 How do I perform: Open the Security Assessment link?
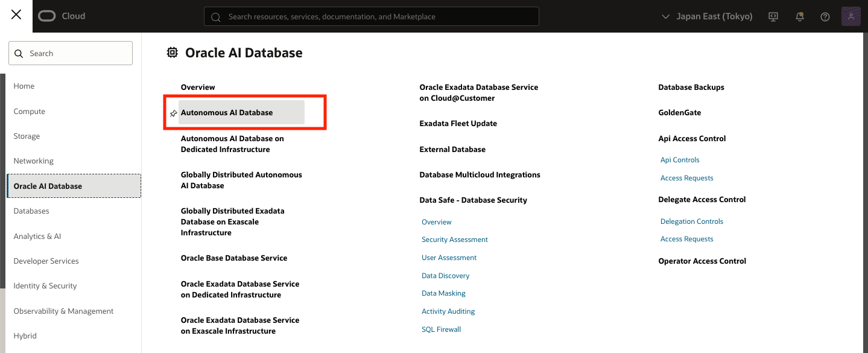pyautogui.click(x=454, y=240)
